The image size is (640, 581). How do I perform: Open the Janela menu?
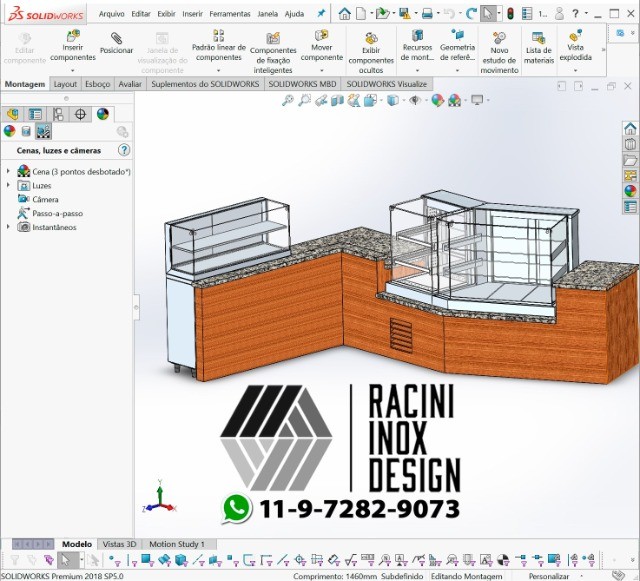(267, 14)
